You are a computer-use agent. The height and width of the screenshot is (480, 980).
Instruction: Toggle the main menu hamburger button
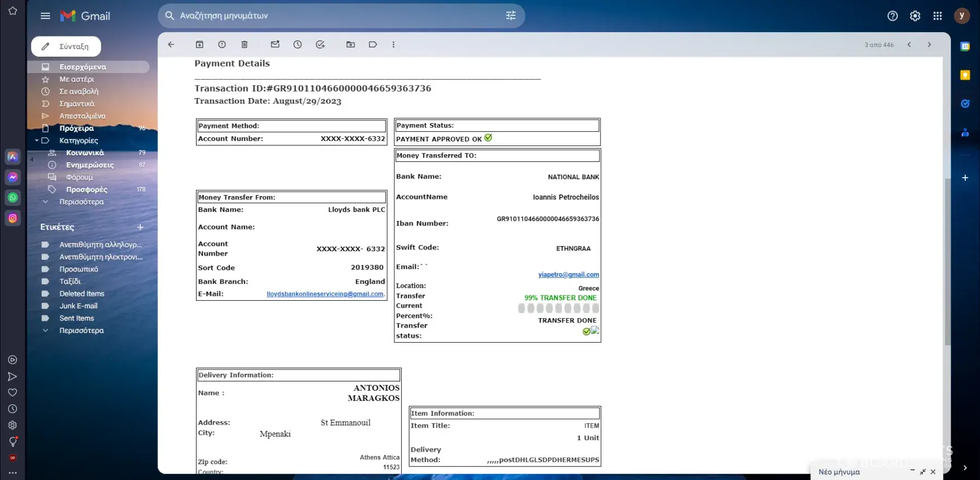point(45,16)
